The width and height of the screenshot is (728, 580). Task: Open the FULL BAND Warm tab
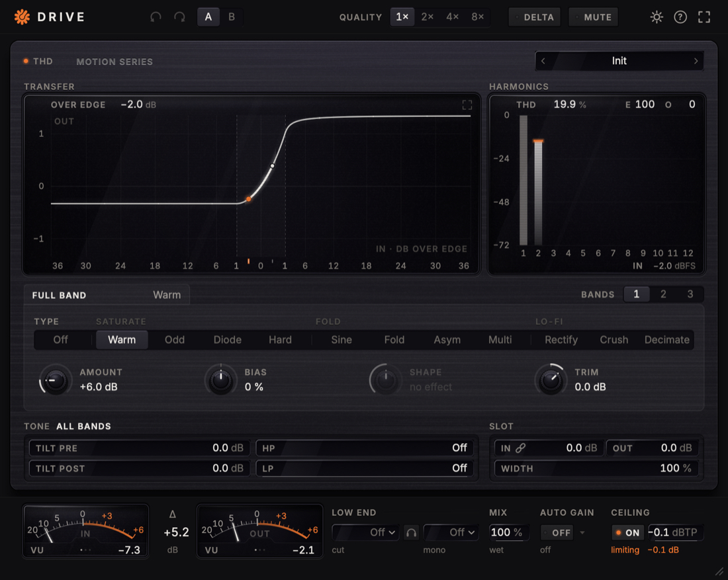point(107,295)
